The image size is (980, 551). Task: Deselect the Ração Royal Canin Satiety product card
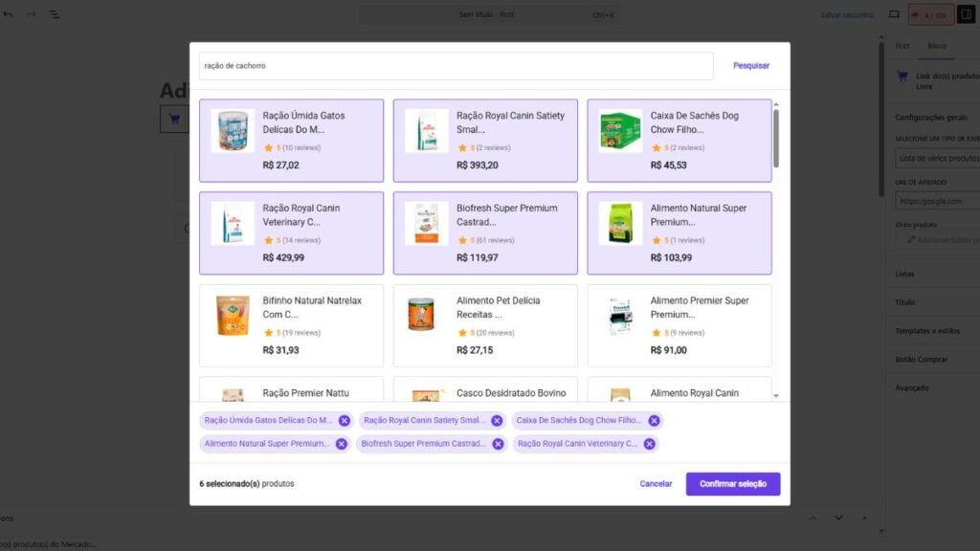pos(485,140)
